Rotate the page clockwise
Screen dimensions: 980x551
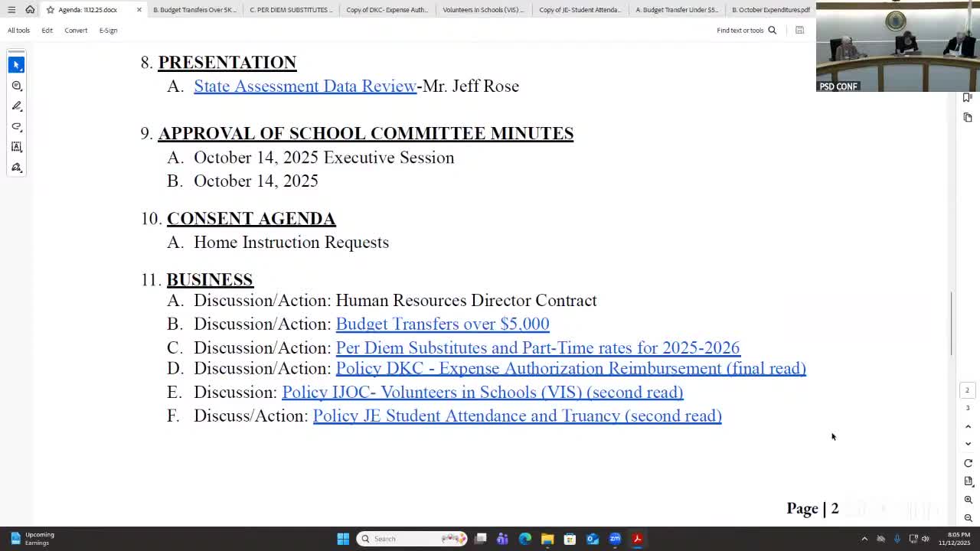tap(968, 462)
